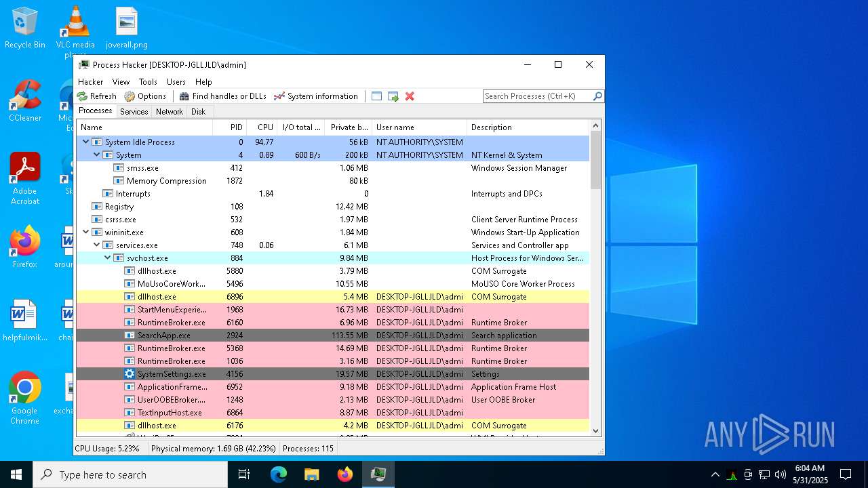Select the Processes tab
This screenshot has height=488, width=868.
point(96,111)
